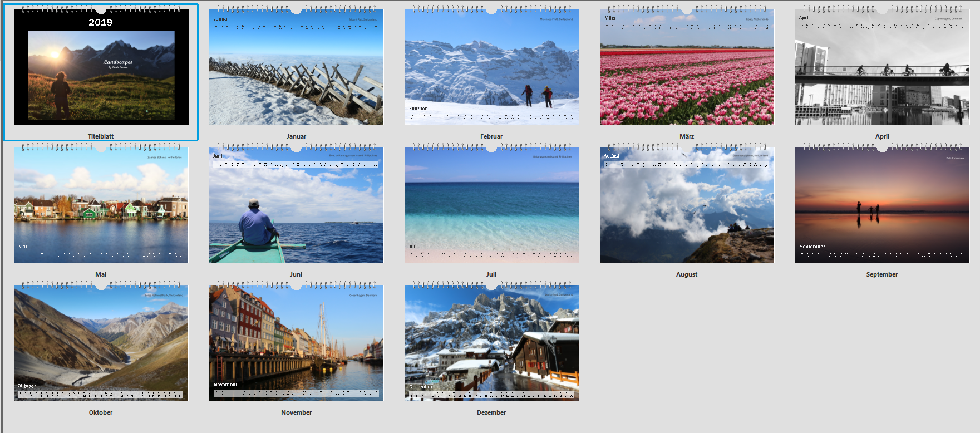Select the Oktober mountain valley page
This screenshot has width=980, height=433.
coord(101,343)
